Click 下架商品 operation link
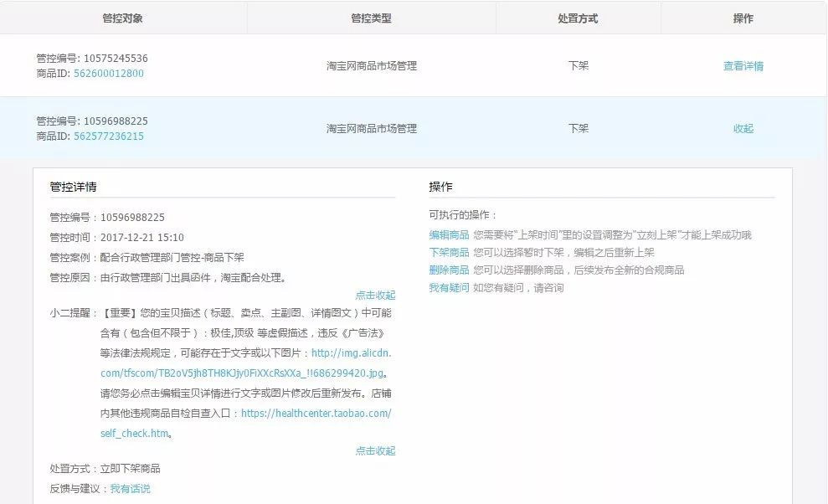828x504 pixels. click(449, 253)
